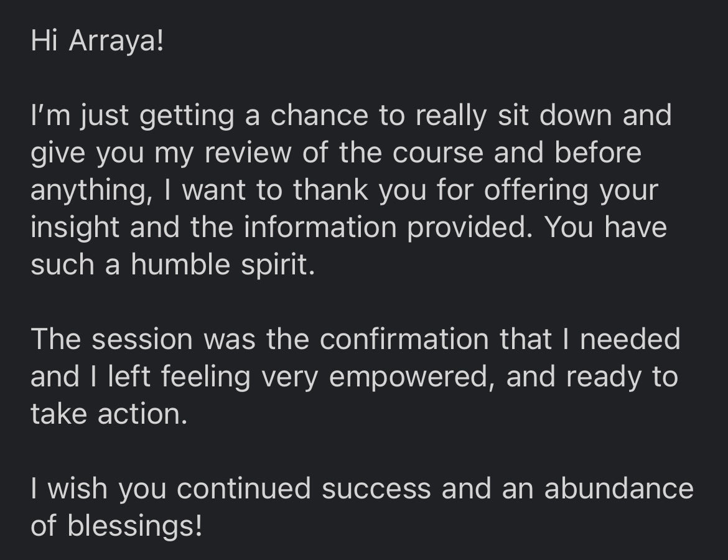This screenshot has width=728, height=560.
Task: Click the word "success" in the last paragraph
Action: click(376, 489)
